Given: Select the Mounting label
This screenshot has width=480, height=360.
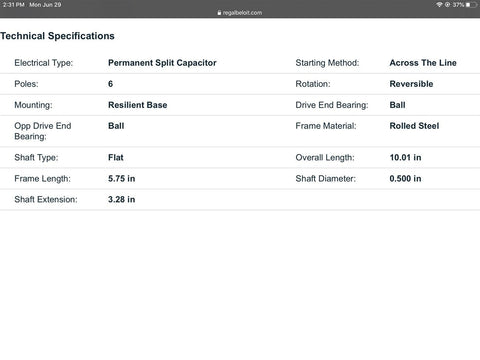Looking at the screenshot, I should pyautogui.click(x=33, y=105).
